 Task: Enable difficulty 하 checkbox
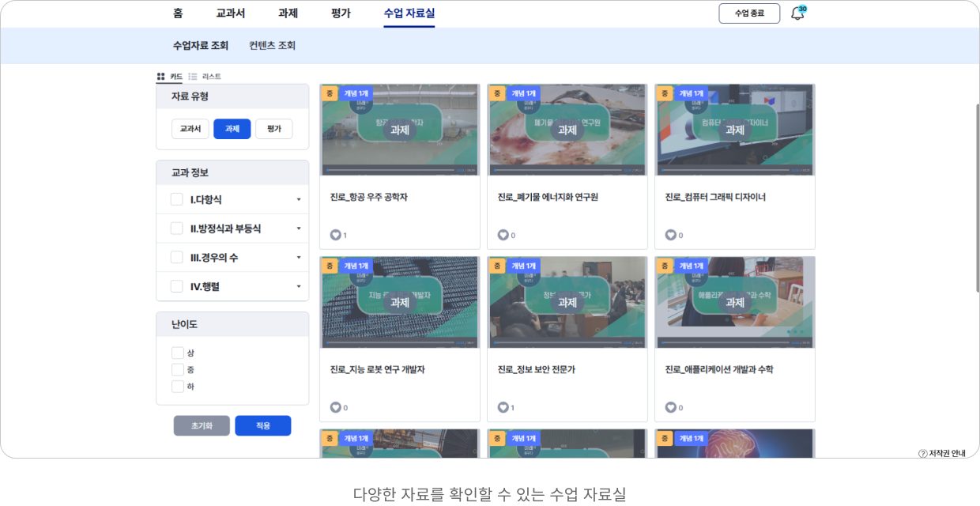(178, 387)
